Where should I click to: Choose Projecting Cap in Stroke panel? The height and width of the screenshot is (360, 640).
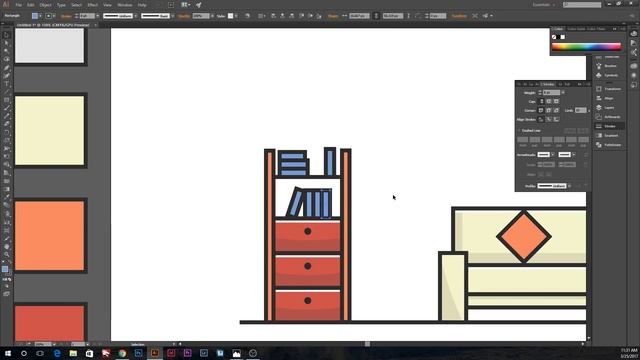(x=556, y=101)
